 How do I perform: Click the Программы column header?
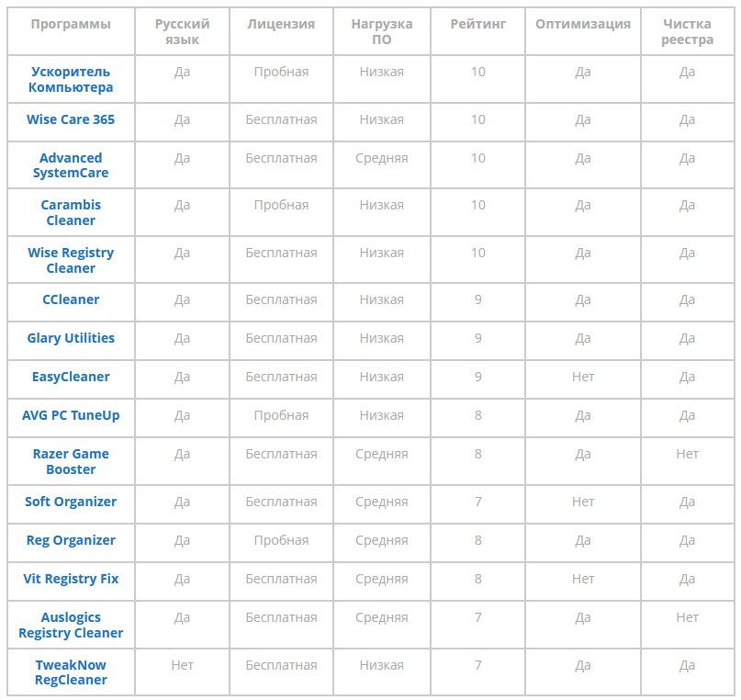71,24
